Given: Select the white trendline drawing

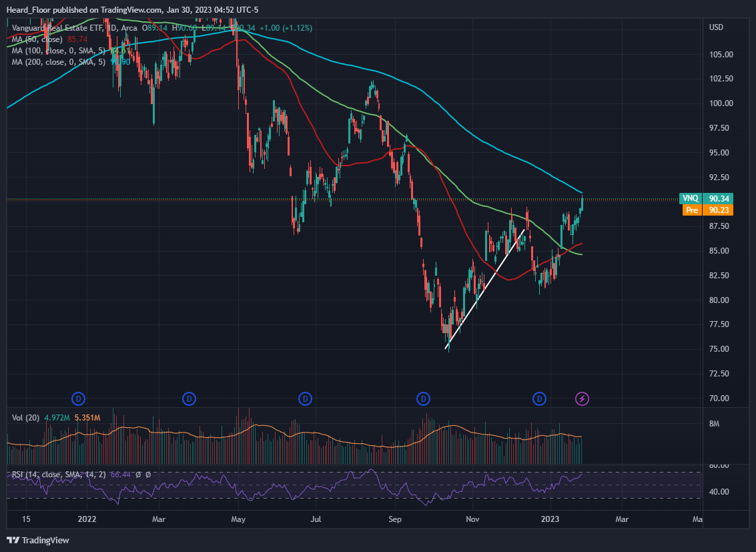Looking at the screenshot, I should click(x=486, y=288).
